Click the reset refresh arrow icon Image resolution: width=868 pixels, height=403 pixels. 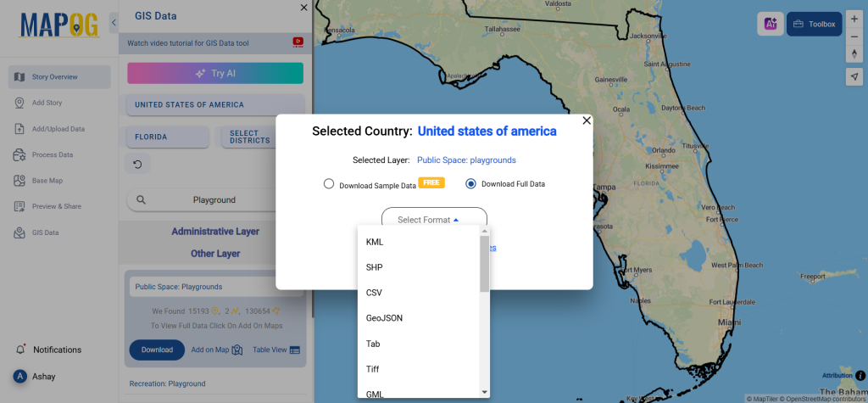[138, 164]
